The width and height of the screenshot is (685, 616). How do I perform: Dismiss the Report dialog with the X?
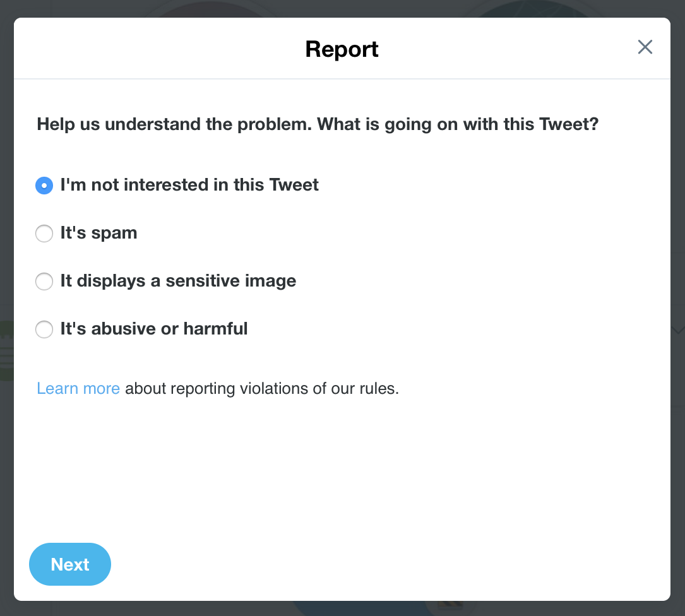click(645, 47)
